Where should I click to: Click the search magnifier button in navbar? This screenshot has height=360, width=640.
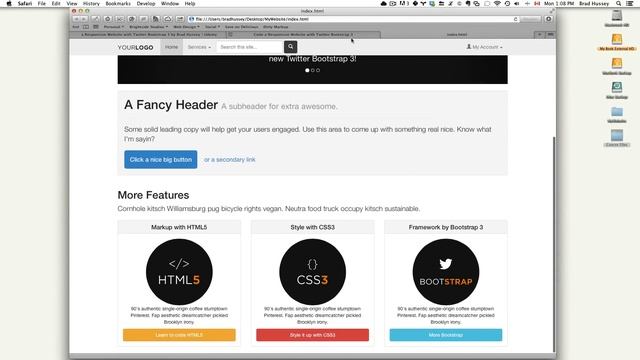pyautogui.click(x=290, y=47)
